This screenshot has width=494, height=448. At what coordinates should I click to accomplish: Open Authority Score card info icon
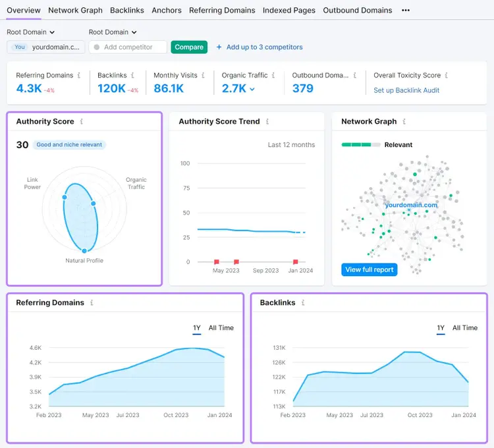click(x=81, y=121)
